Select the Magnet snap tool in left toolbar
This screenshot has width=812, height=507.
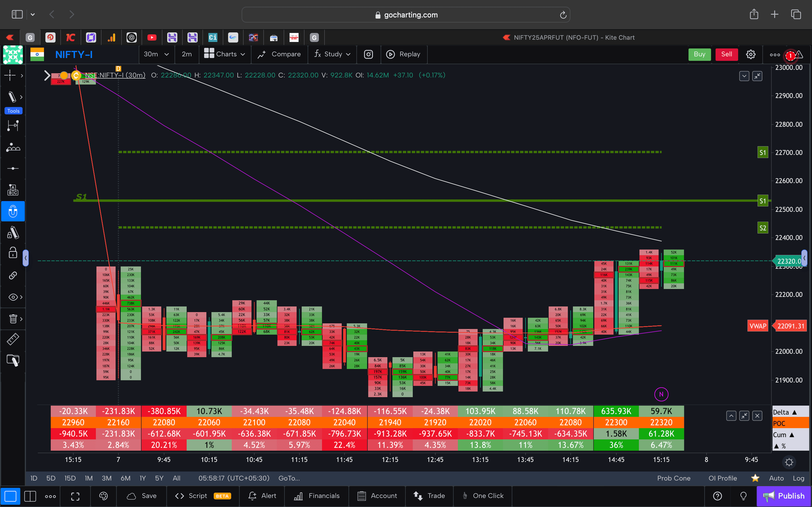pyautogui.click(x=13, y=211)
